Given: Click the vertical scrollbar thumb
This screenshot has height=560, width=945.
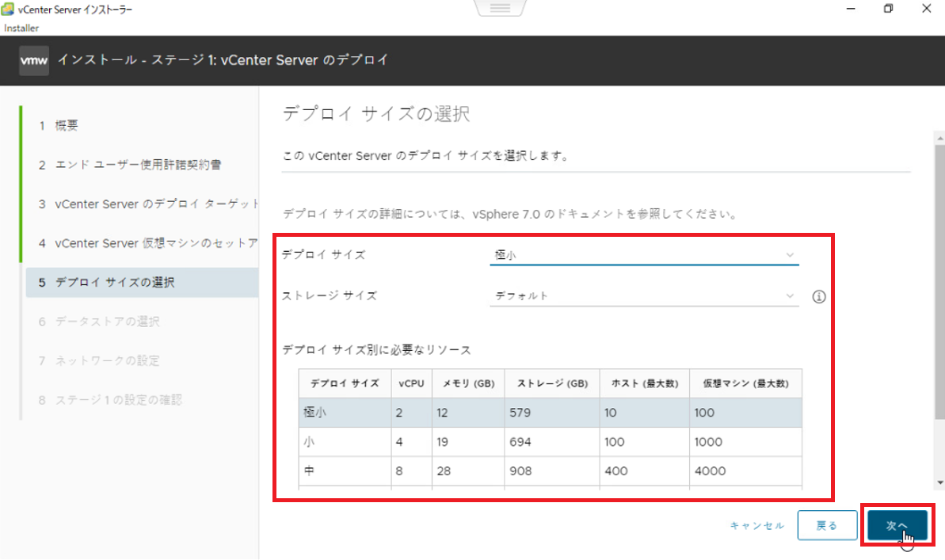Looking at the screenshot, I should pos(939,277).
